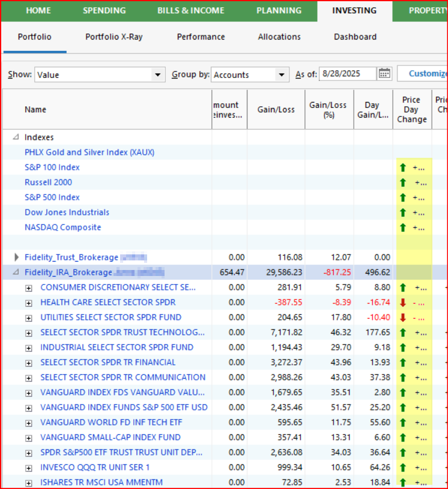This screenshot has height=489, width=448.
Task: Collapse the Fidelity_IRA_Brokerage account
Action: (x=16, y=272)
